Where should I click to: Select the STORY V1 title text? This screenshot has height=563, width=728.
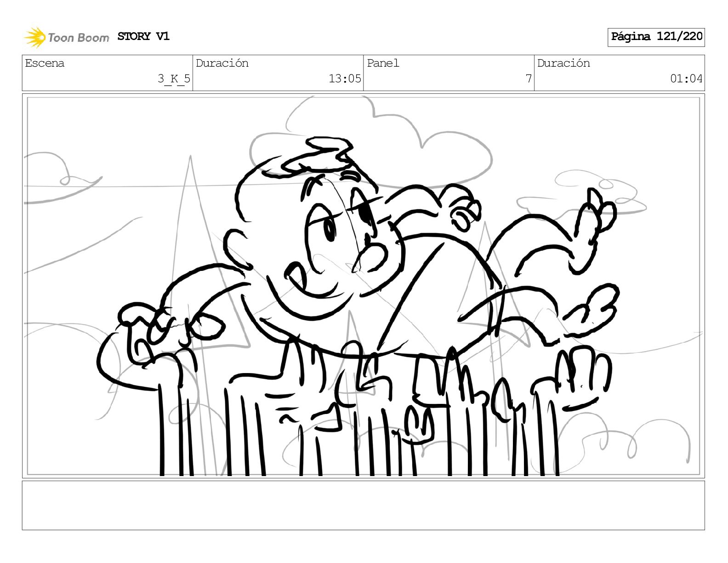(143, 36)
